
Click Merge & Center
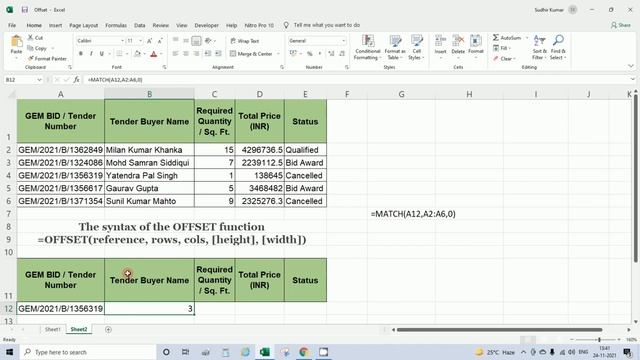click(x=251, y=54)
